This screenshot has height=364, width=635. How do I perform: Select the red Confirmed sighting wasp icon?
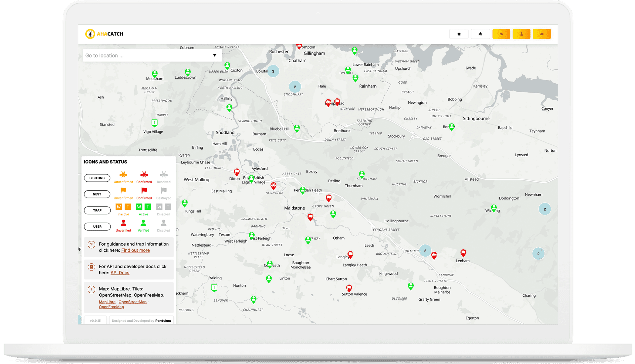144,175
